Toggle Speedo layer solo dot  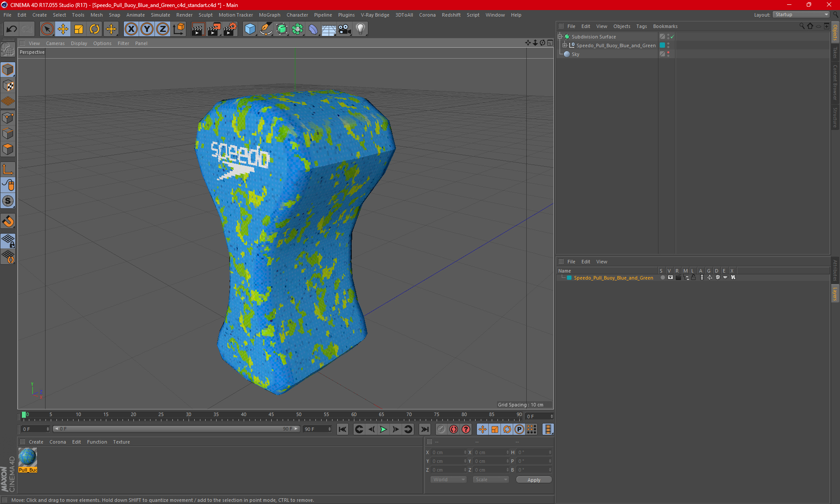coord(662,277)
